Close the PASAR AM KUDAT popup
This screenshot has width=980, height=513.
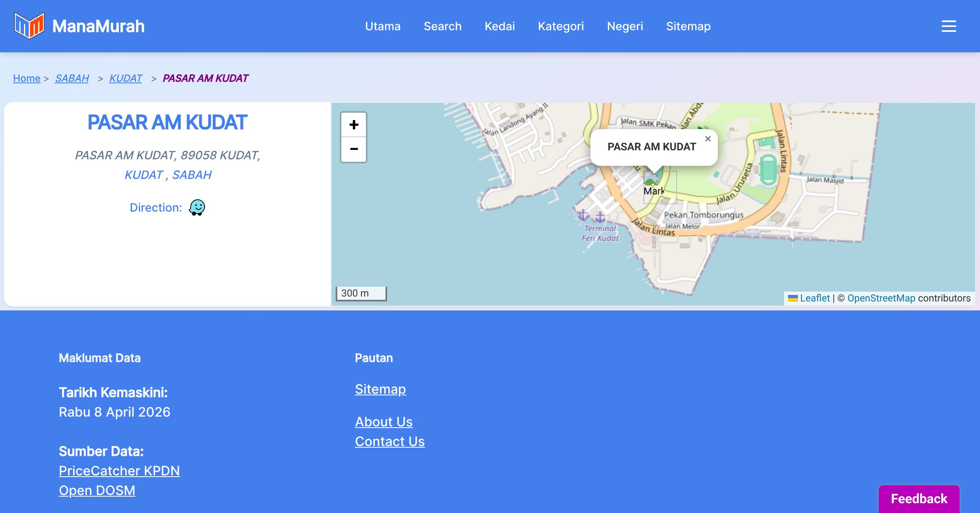pos(708,139)
